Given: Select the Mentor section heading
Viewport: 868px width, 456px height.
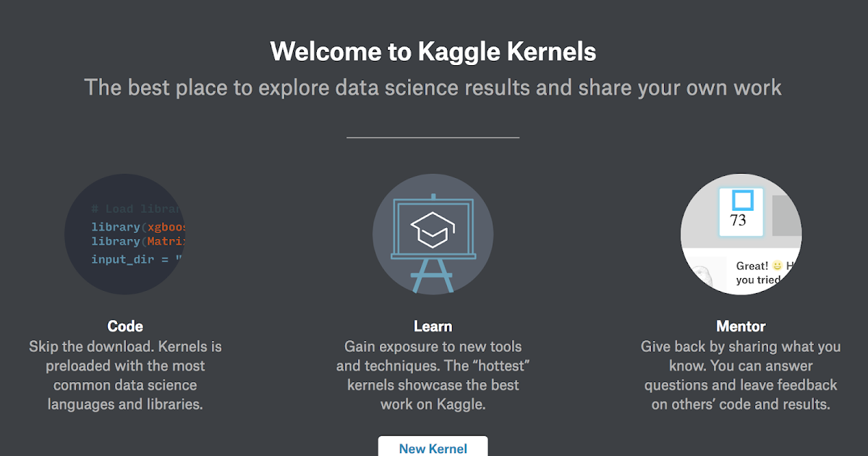Looking at the screenshot, I should click(x=741, y=326).
